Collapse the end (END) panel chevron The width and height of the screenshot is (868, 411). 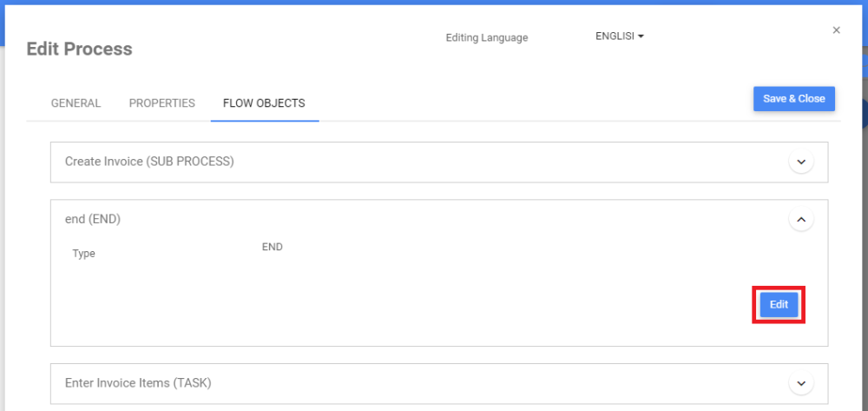(800, 220)
